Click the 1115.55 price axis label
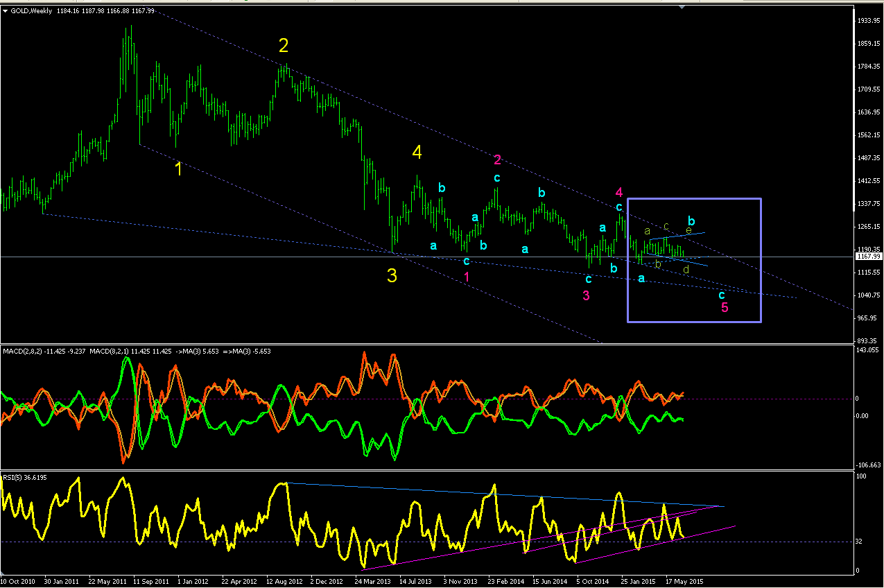 869,273
